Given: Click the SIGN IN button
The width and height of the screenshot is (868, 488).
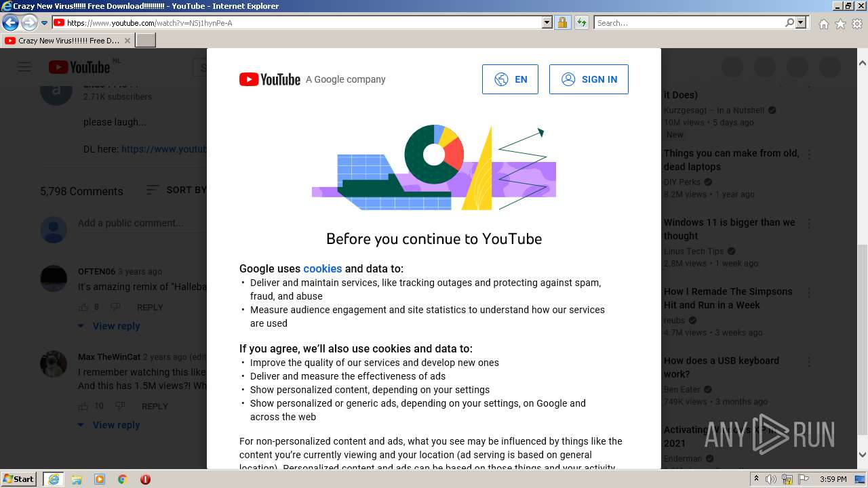Looking at the screenshot, I should click(589, 79).
